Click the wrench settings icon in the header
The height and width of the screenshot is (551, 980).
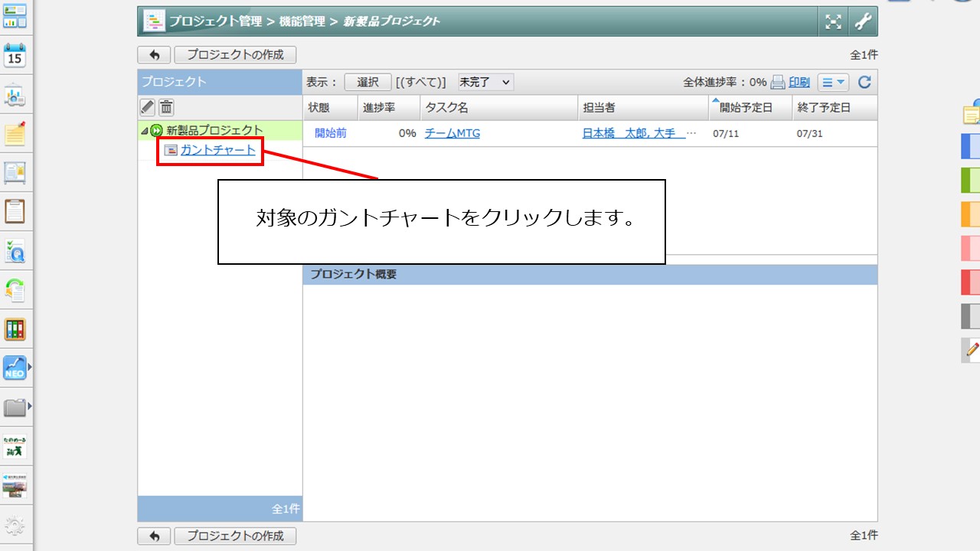pos(863,21)
